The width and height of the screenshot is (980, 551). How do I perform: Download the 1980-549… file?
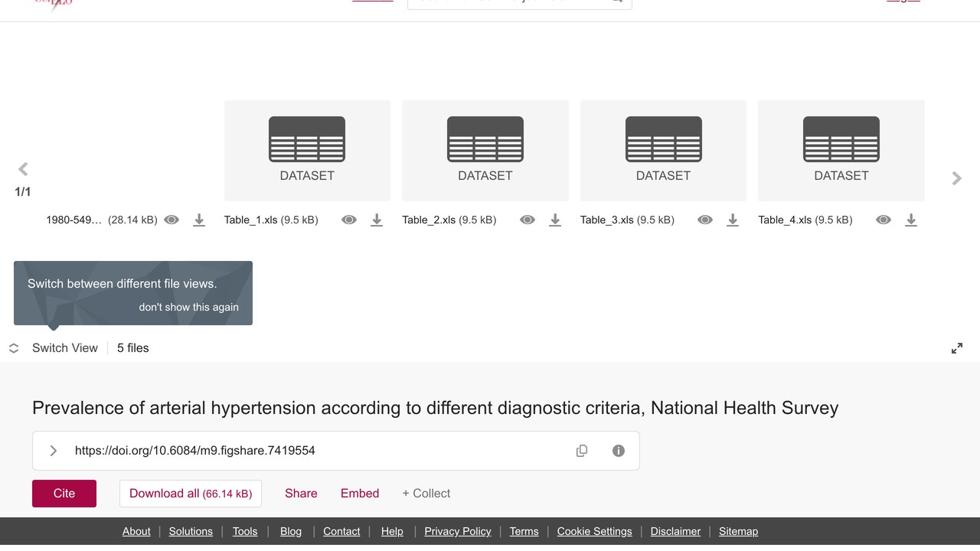coord(199,220)
